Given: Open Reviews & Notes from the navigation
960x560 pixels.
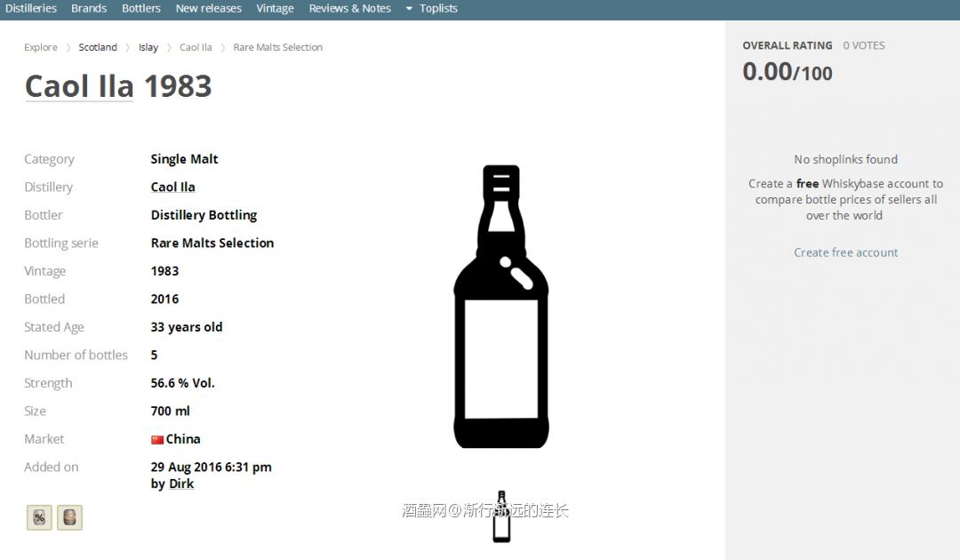Looking at the screenshot, I should pos(349,8).
